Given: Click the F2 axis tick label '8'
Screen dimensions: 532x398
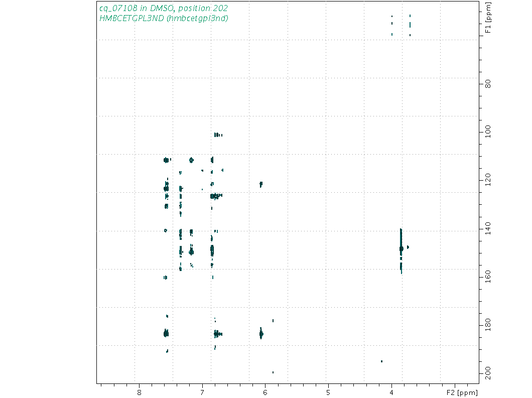Looking at the screenshot, I should pyautogui.click(x=139, y=392).
